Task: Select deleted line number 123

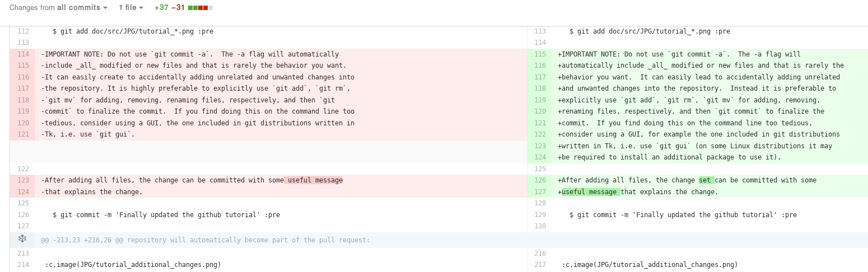Action: 23,180
